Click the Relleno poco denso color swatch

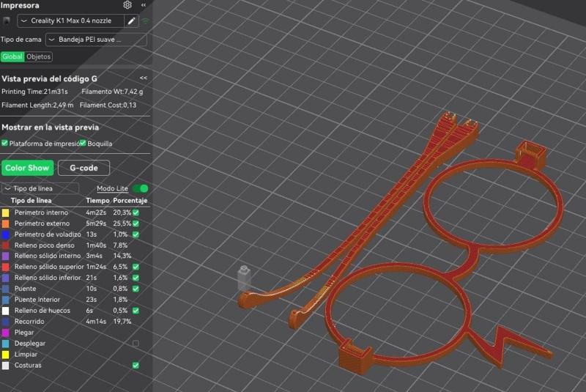(6, 245)
